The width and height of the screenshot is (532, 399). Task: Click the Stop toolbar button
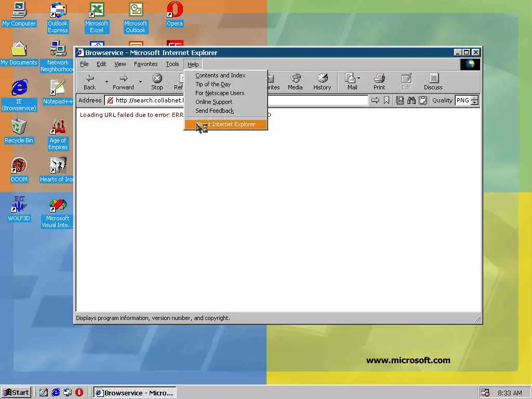tap(157, 82)
